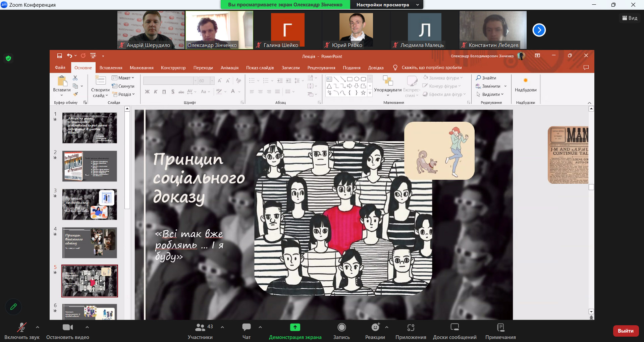Toggle justify text alignment
Image resolution: width=644 pixels, height=342 pixels.
pyautogui.click(x=277, y=92)
